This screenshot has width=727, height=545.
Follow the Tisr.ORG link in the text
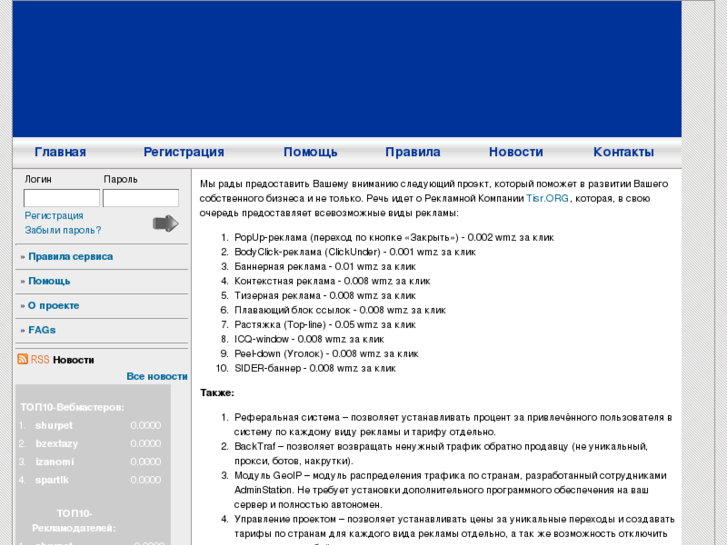point(547,198)
